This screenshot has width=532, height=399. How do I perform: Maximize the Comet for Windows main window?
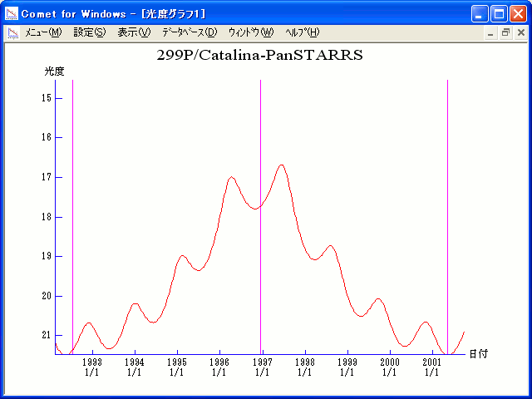click(x=500, y=13)
